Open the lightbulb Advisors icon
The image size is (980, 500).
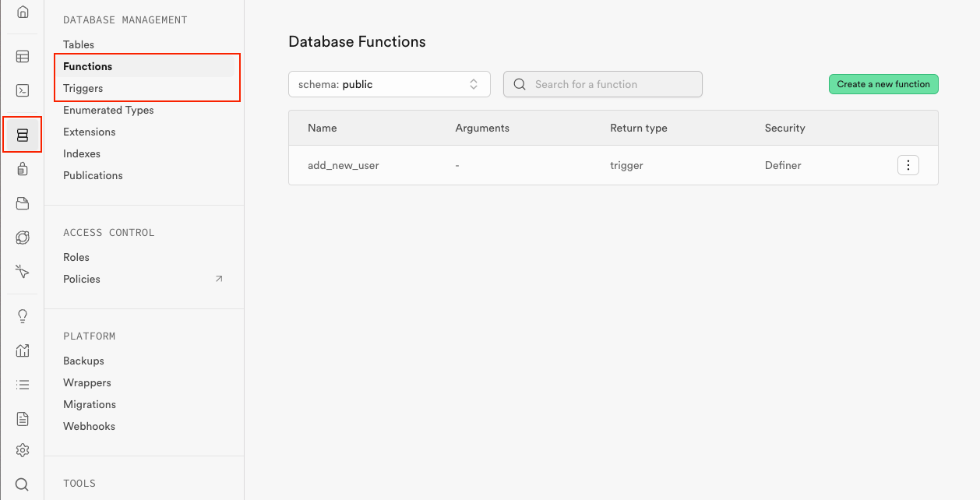23,315
